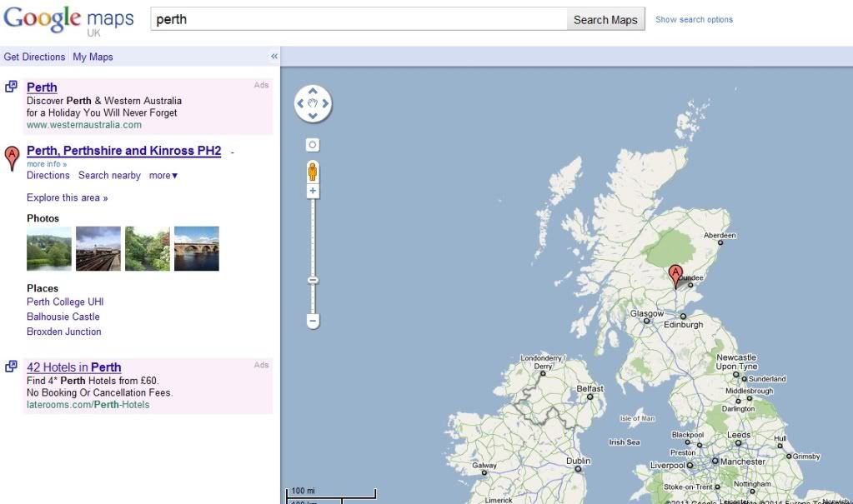Click Belfast city label on map
Screen dimensions: 853x504
[590, 389]
